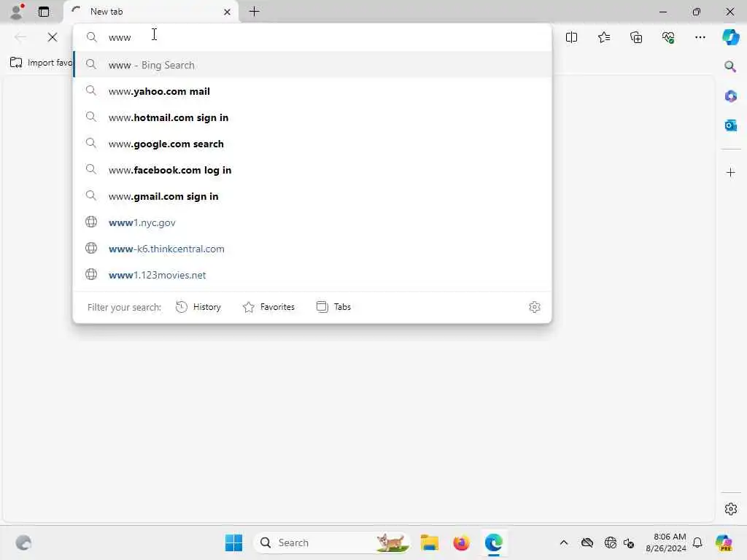The height and width of the screenshot is (560, 747).
Task: Click the cloud sync tray icon
Action: pyautogui.click(x=587, y=542)
